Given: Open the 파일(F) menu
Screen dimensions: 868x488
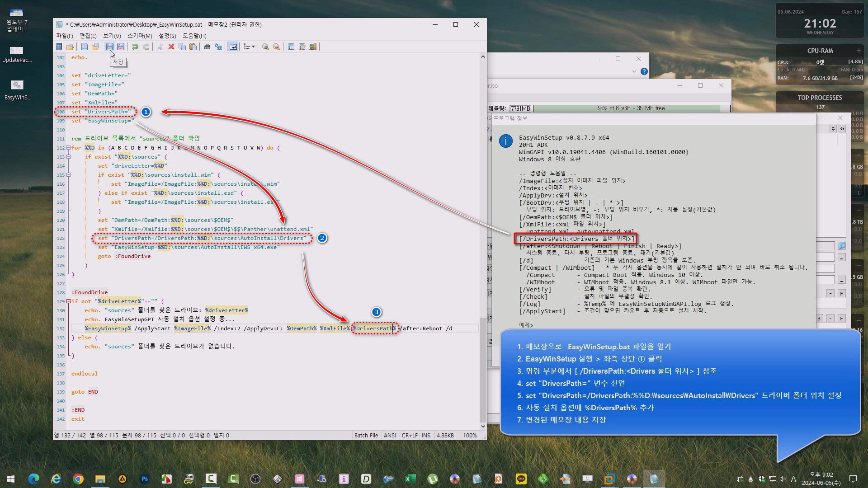Looking at the screenshot, I should click(64, 36).
